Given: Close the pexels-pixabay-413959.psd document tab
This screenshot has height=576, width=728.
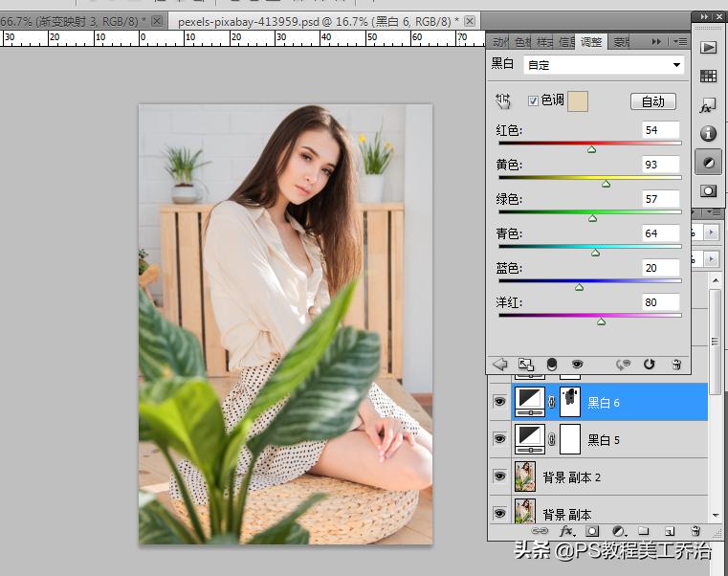Looking at the screenshot, I should 470,21.
